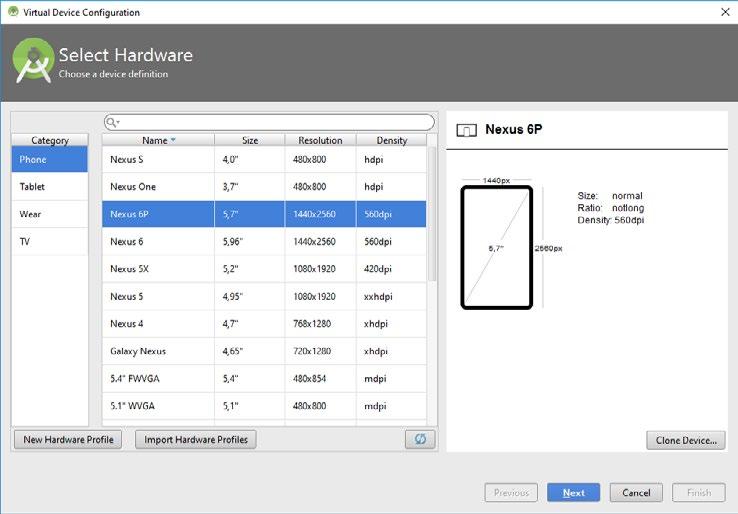738x514 pixels.
Task: Click the search magnifier icon in filter box
Action: pos(112,122)
